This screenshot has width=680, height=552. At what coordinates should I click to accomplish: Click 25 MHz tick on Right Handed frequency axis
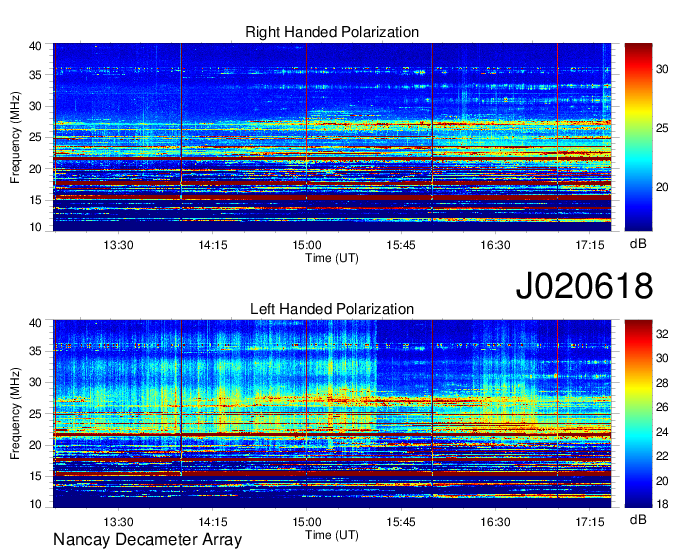pos(35,137)
